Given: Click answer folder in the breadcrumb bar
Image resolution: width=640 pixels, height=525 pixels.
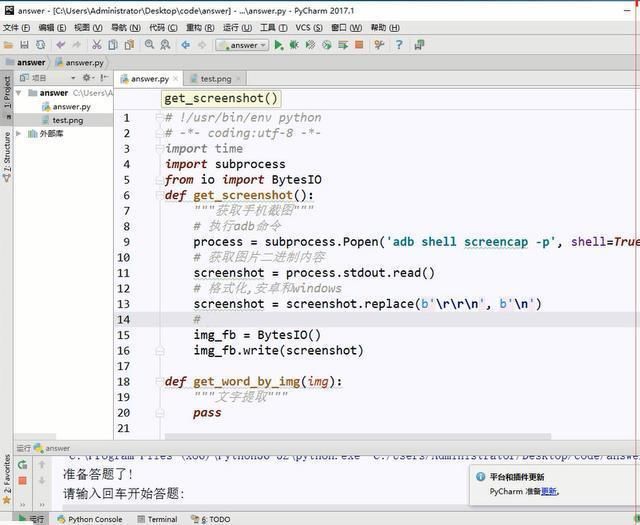Looking at the screenshot, I should [x=25, y=62].
